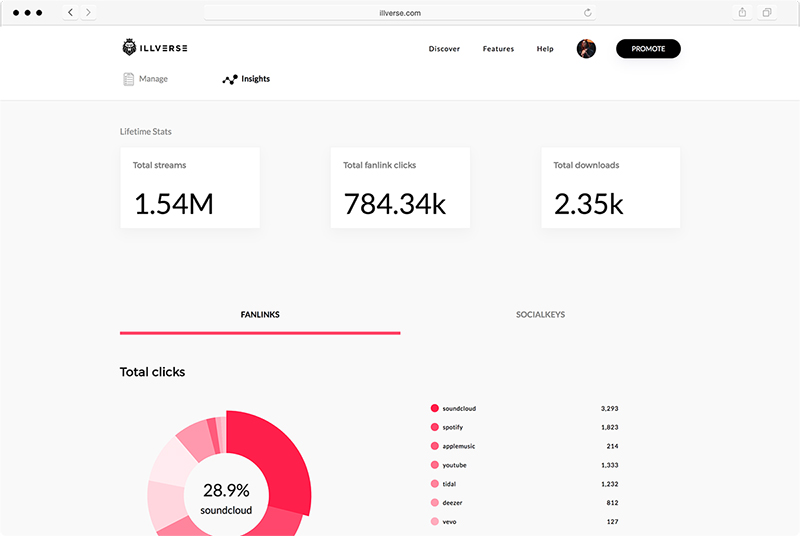Open the browser share icon
Image resolution: width=800 pixels, height=536 pixels.
(x=742, y=12)
